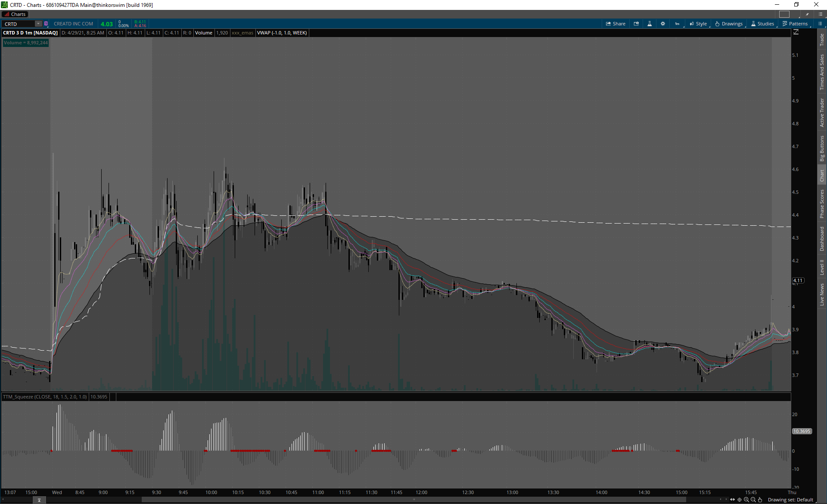Click the expand chart width arrows icon
827x504 pixels.
tap(732, 500)
